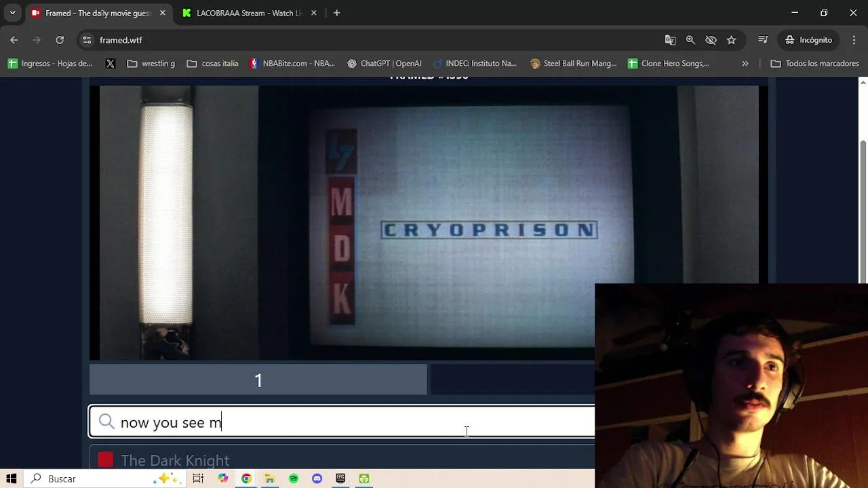Screen dimensions: 868x488
Task: Expand hidden bookmarks with double chevron
Action: pos(745,64)
